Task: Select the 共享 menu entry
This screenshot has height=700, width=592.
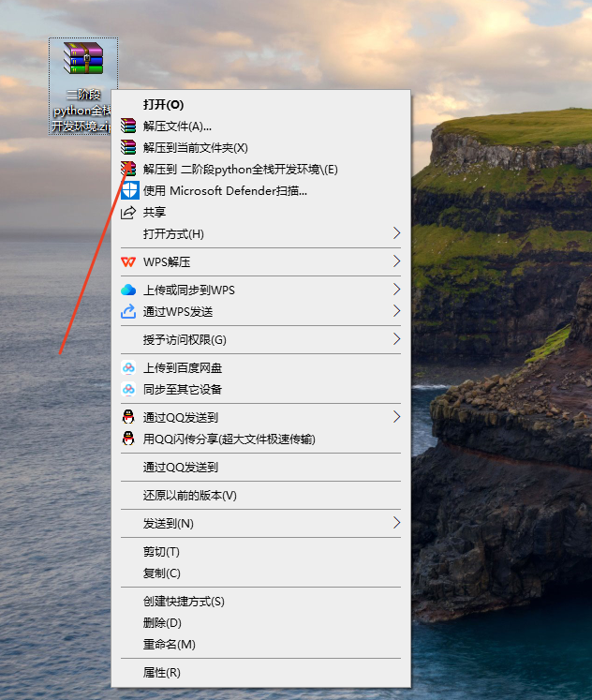Action: point(260,212)
